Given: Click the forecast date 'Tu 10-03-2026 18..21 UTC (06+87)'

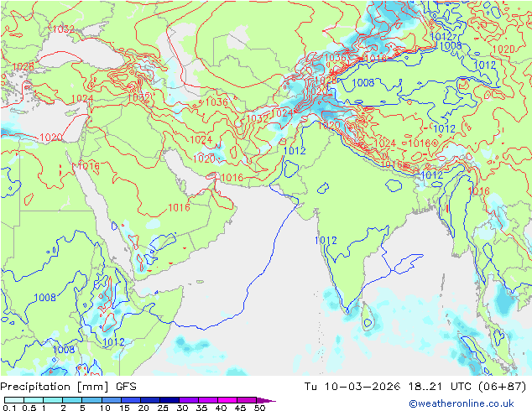Looking at the screenshot, I should 415,387.
